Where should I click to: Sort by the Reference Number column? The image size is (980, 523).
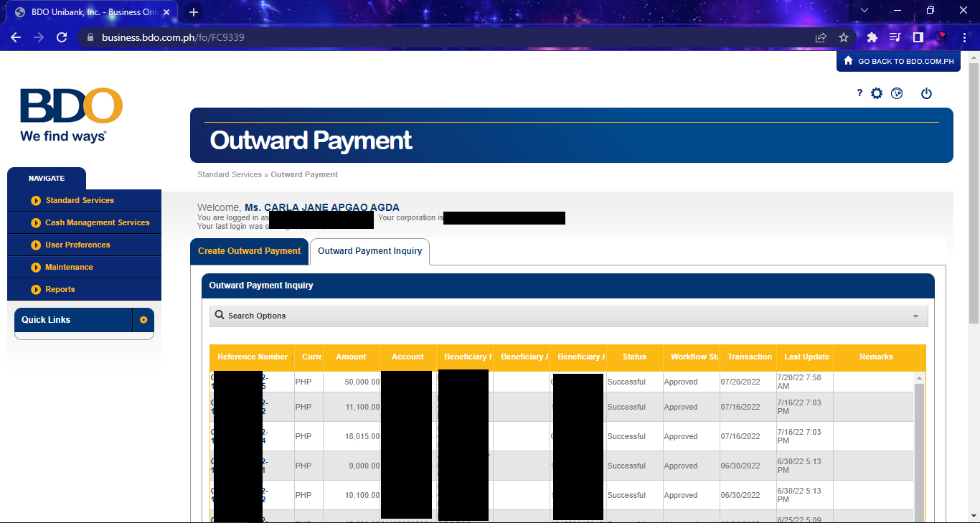(252, 357)
